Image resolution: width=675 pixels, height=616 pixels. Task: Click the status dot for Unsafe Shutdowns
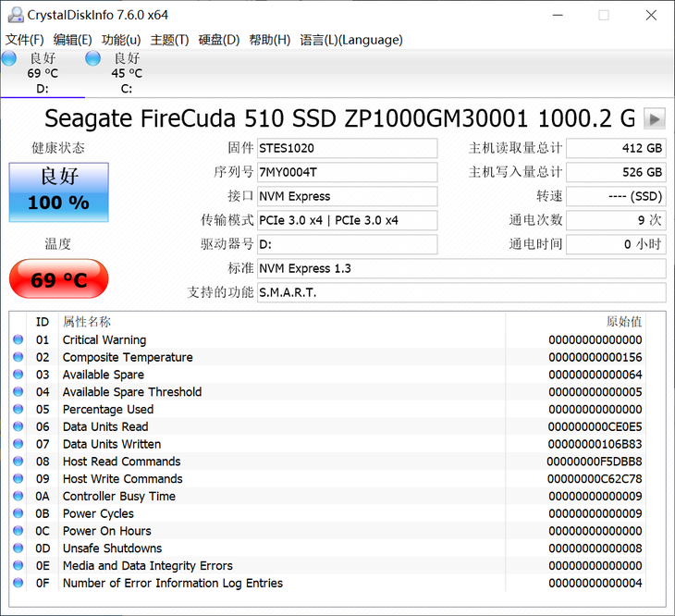coord(18,548)
